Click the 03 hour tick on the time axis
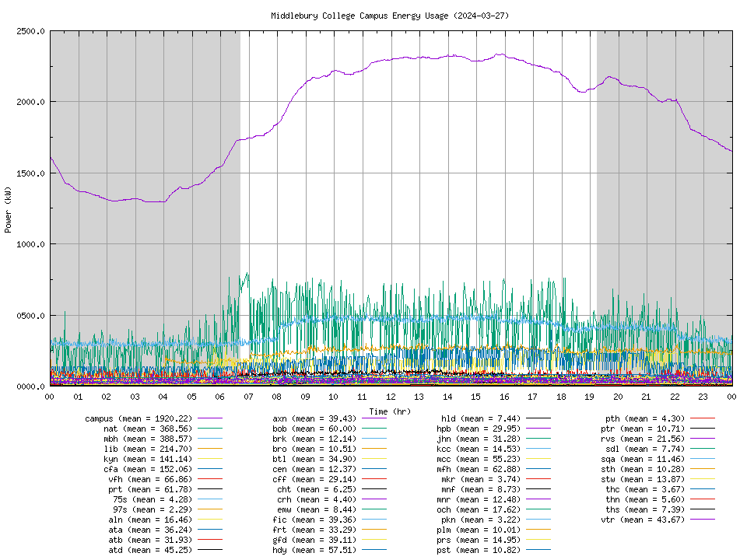Viewport: 747px width, 560px height. point(135,397)
